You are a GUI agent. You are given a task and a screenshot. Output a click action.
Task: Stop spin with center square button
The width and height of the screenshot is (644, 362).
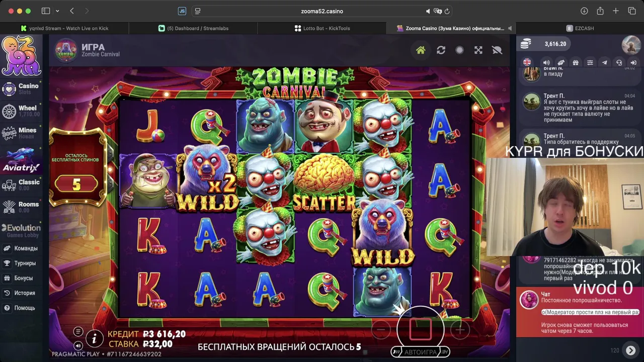(420, 329)
